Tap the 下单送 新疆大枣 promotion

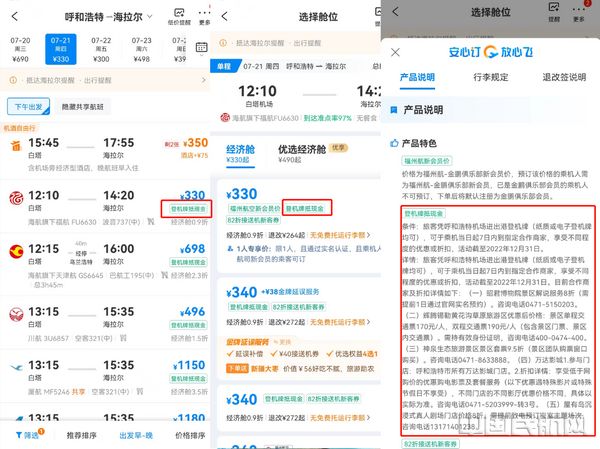(300, 369)
